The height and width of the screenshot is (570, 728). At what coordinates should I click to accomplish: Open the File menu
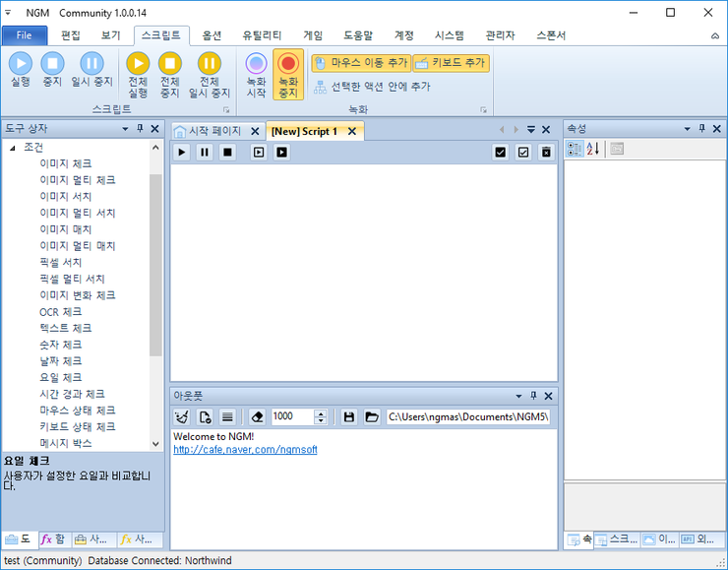click(25, 35)
